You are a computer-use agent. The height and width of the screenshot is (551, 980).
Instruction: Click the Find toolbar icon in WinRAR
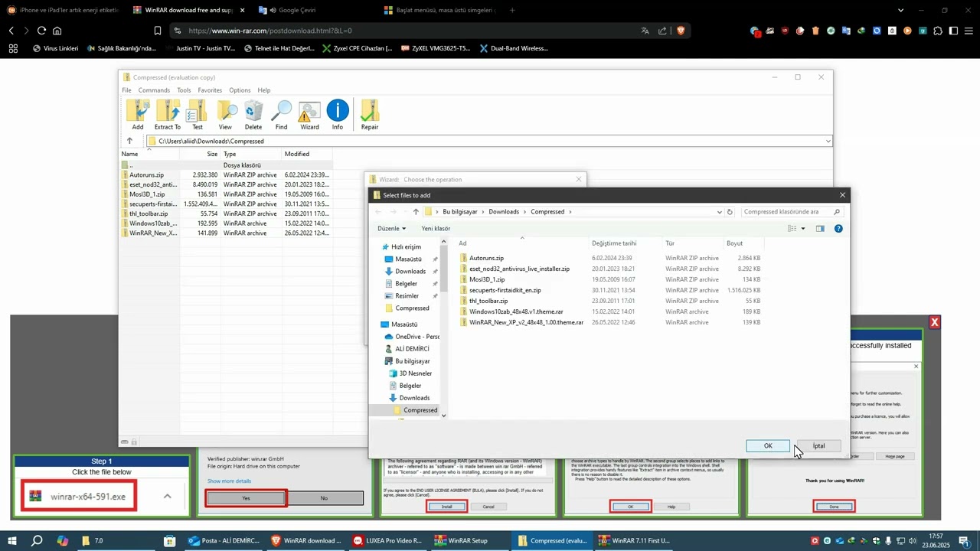[282, 115]
